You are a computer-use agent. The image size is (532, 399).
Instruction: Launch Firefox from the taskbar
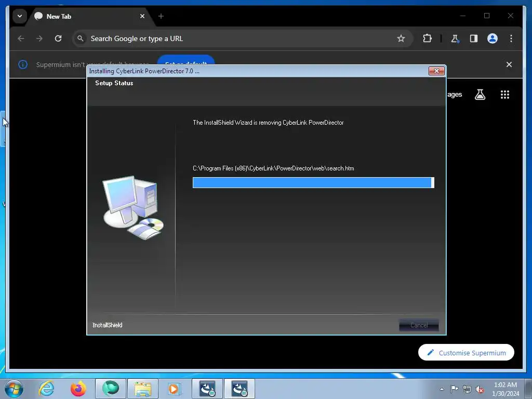tap(78, 389)
